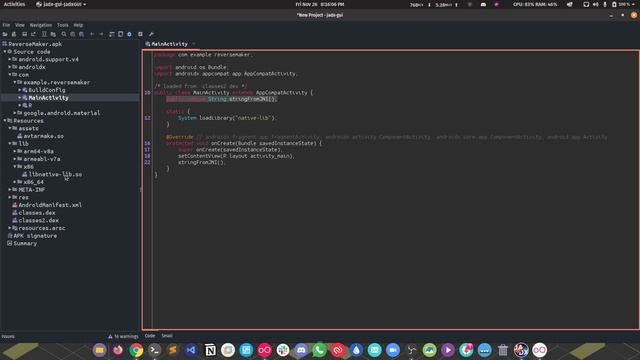Viewport: 640px width, 360px height.
Task: Collapse the example.reversemaker package
Action: tap(15, 82)
